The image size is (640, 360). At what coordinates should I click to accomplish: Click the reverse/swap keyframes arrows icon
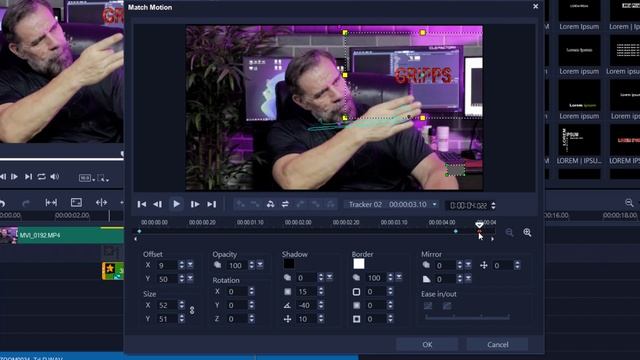tap(285, 204)
